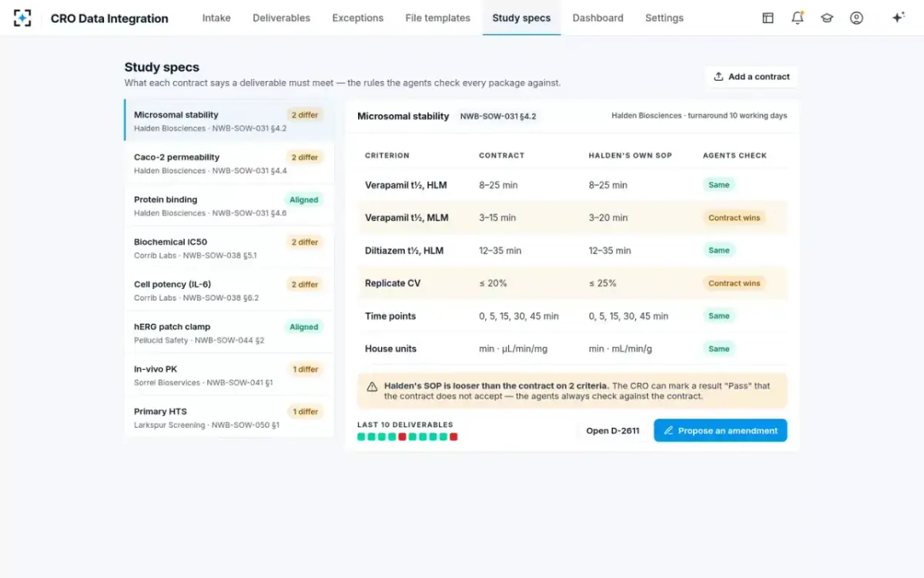Viewport: 924px width, 578px height.
Task: Click the 1 differ badge on In-vivo PK
Action: pos(305,369)
